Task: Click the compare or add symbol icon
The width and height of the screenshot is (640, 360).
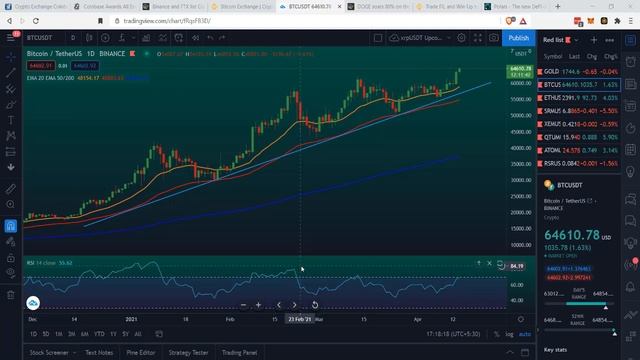Action: pos(105,38)
